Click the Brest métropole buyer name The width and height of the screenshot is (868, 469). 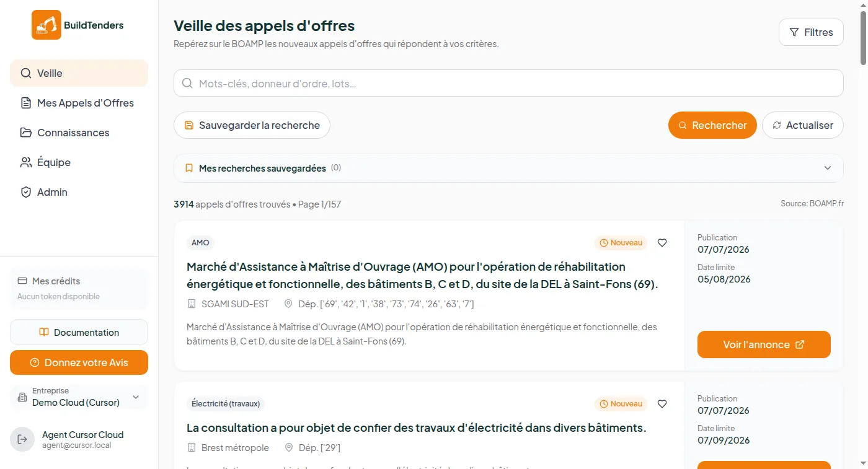[236, 447]
